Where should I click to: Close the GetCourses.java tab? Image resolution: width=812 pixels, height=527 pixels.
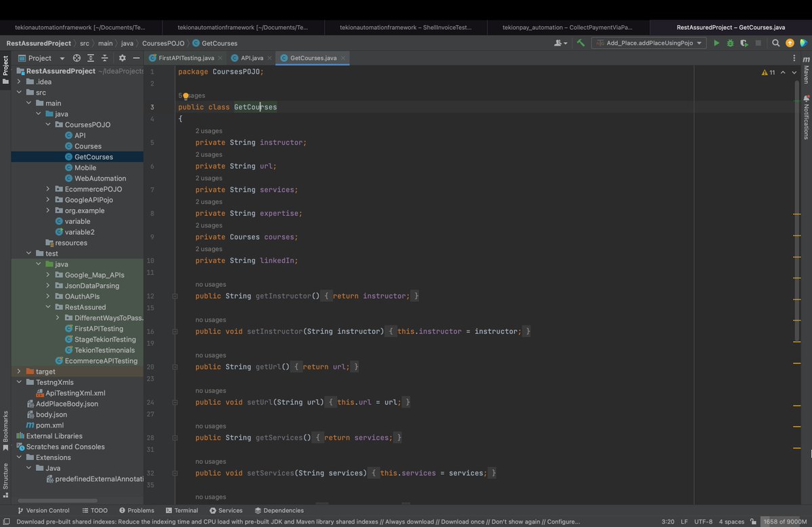click(343, 58)
